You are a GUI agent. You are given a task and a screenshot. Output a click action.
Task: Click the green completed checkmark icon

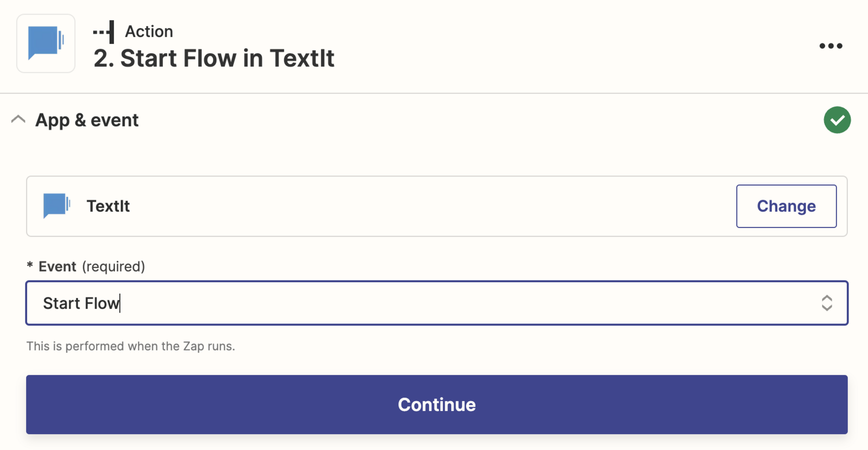837,120
